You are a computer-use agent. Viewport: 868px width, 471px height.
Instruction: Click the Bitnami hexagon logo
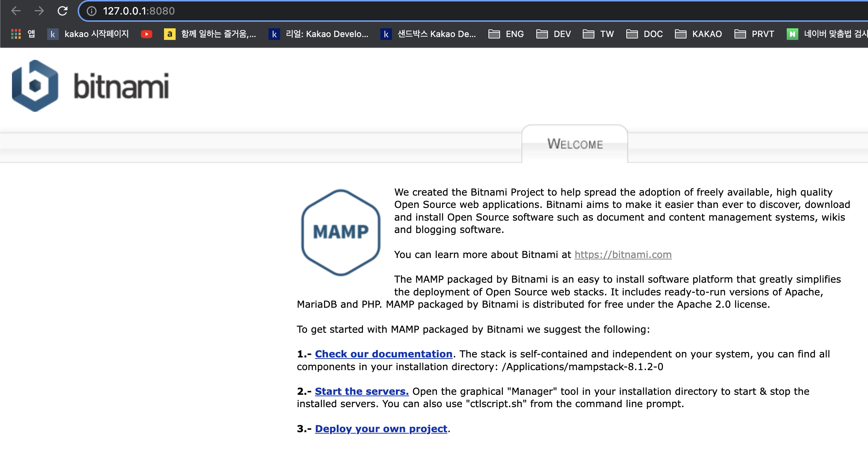(35, 86)
